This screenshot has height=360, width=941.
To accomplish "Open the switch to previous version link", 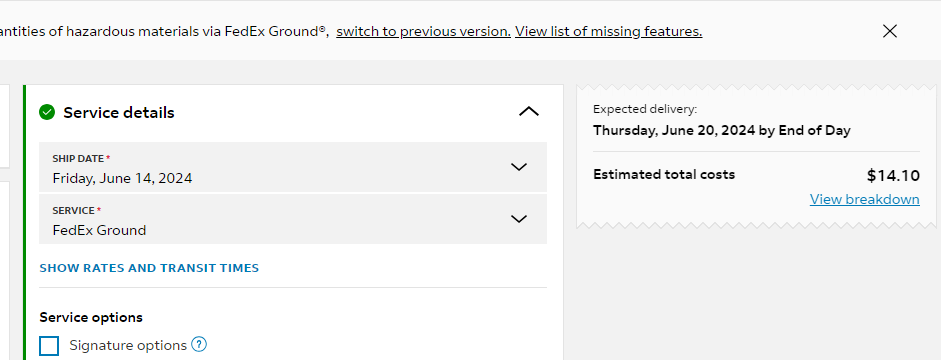I will pos(423,31).
